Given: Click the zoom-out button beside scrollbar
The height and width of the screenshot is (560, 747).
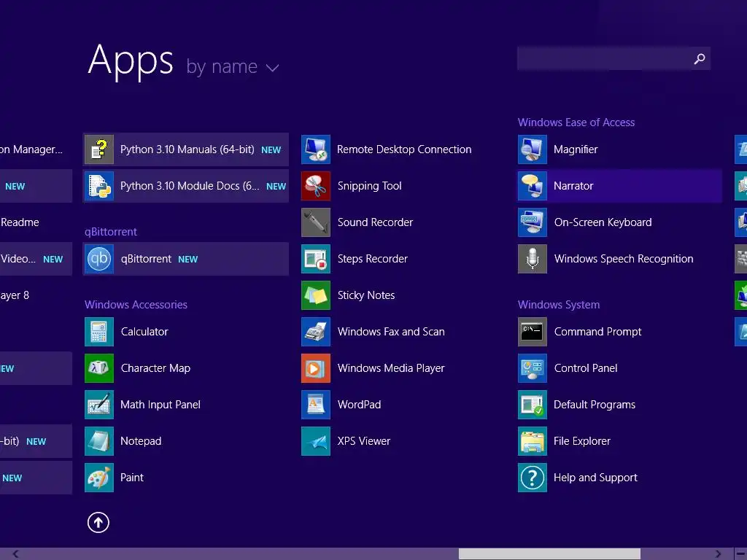Looking at the screenshot, I should 741,554.
